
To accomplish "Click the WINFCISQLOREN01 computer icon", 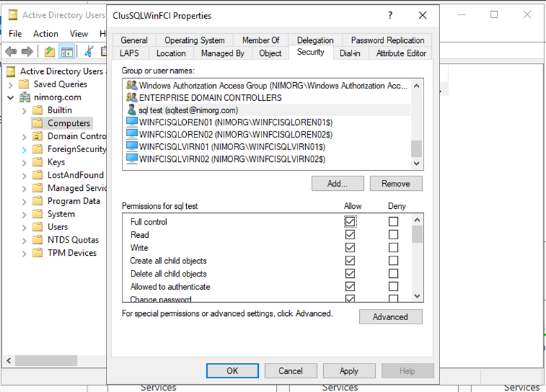I will [x=131, y=122].
